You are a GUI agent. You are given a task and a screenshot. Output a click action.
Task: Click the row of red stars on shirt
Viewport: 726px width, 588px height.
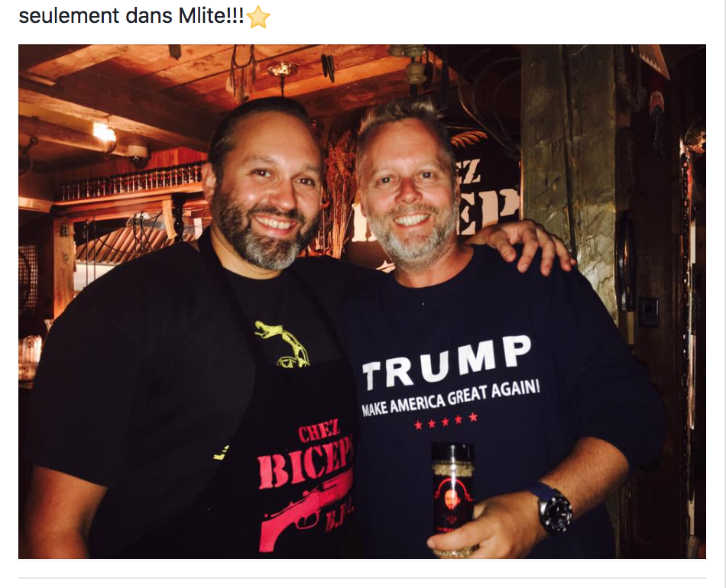[446, 421]
